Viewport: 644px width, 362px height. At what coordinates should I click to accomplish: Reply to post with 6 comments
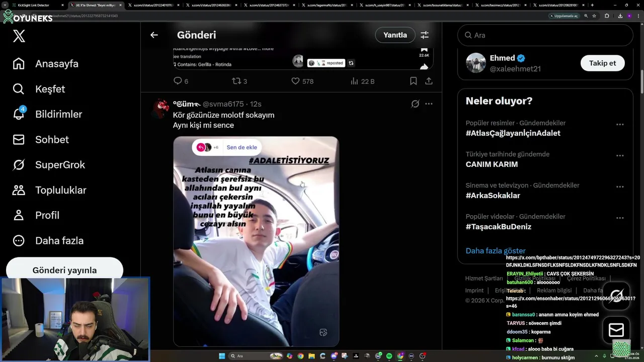181,81
